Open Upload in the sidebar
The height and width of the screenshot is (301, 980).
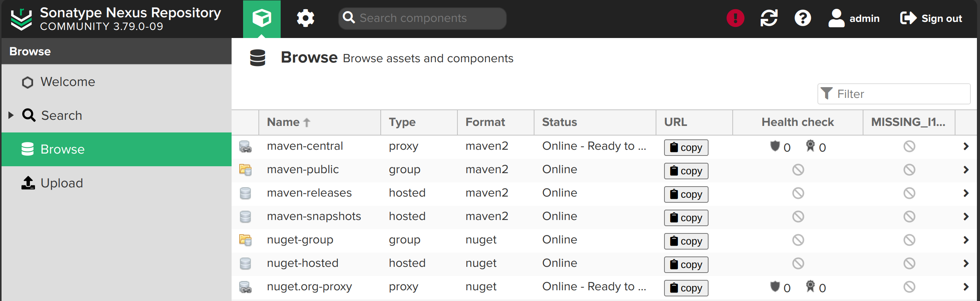pyautogui.click(x=117, y=183)
